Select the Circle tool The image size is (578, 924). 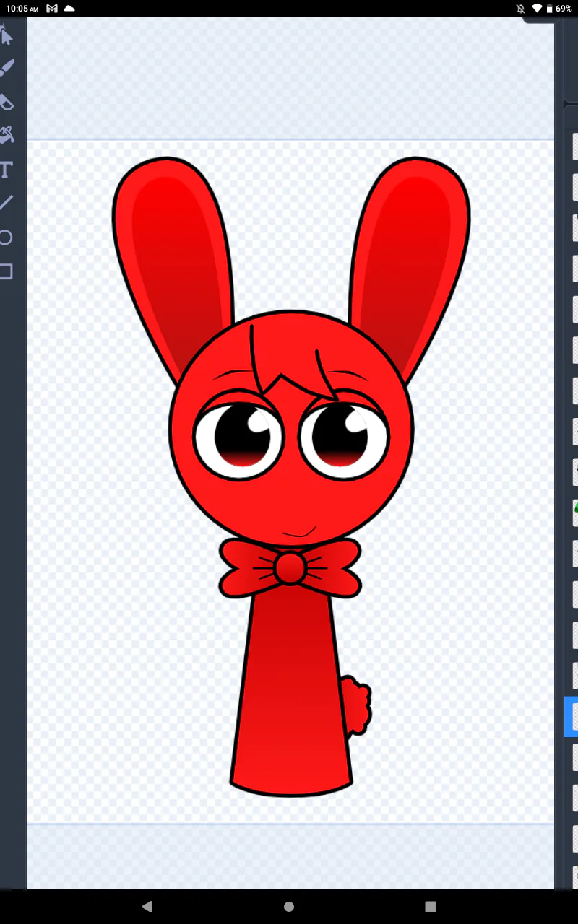pos(6,237)
